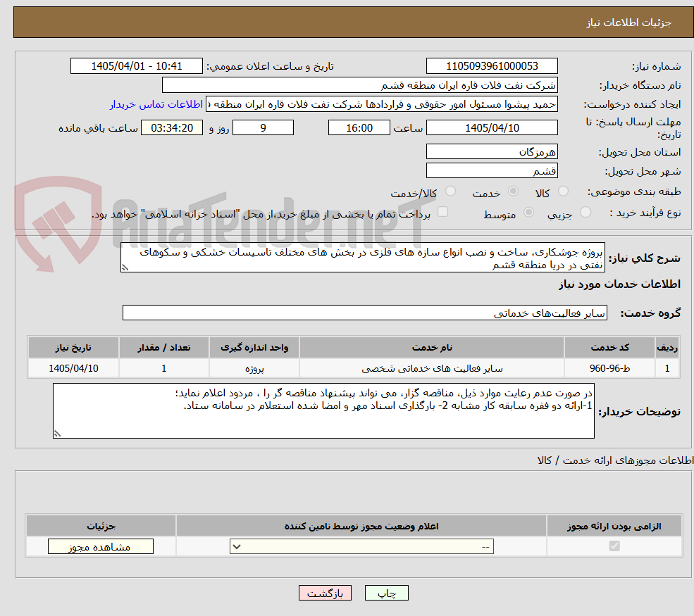Click the چاپ print button

tap(386, 593)
